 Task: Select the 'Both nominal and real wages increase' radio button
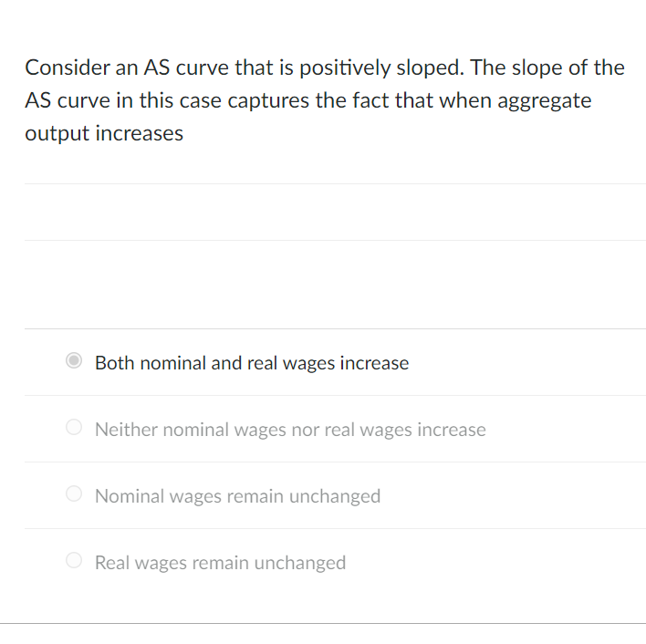74,360
